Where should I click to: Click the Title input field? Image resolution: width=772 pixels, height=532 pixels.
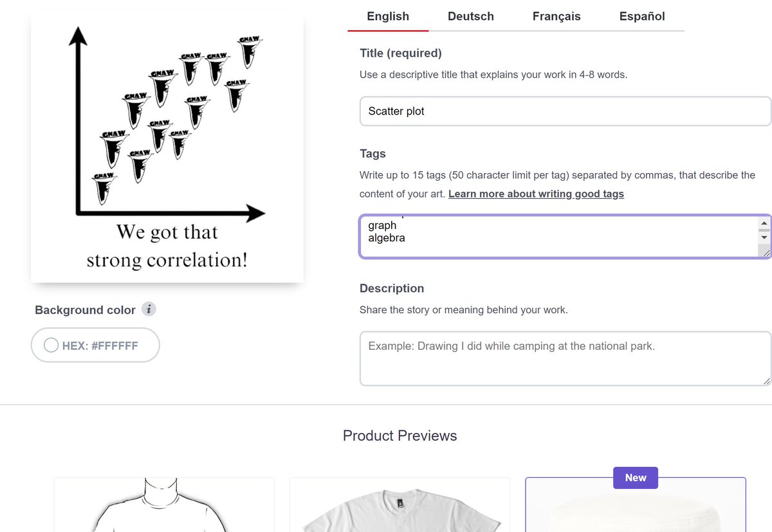pyautogui.click(x=565, y=111)
